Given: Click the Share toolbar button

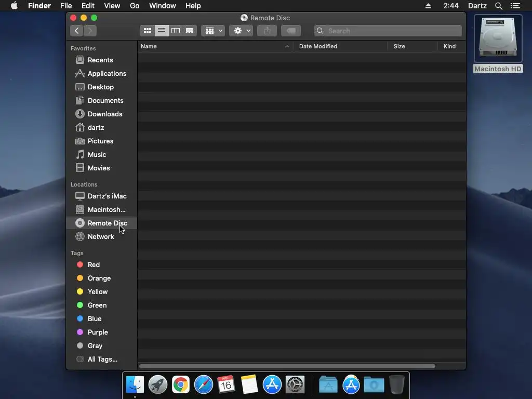Looking at the screenshot, I should pyautogui.click(x=267, y=31).
